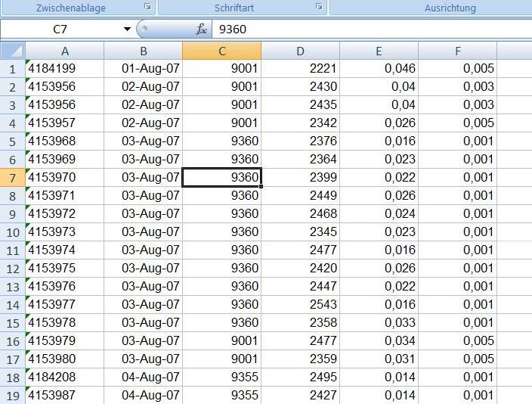Select row 19 header

click(13, 396)
